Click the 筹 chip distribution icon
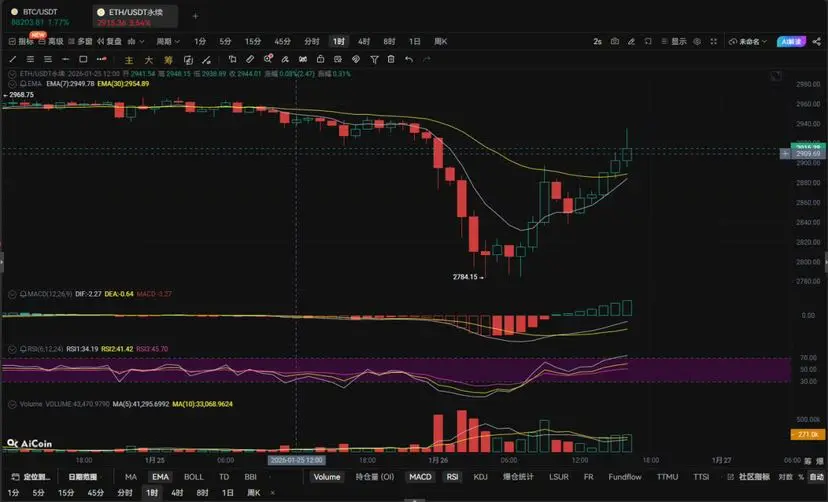The height and width of the screenshot is (502, 828). tap(168, 60)
